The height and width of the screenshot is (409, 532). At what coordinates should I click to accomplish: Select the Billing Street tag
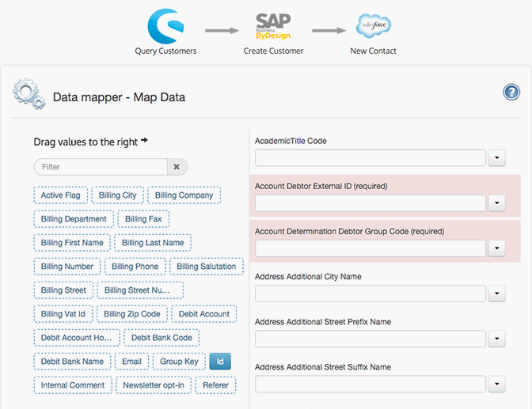pyautogui.click(x=64, y=290)
